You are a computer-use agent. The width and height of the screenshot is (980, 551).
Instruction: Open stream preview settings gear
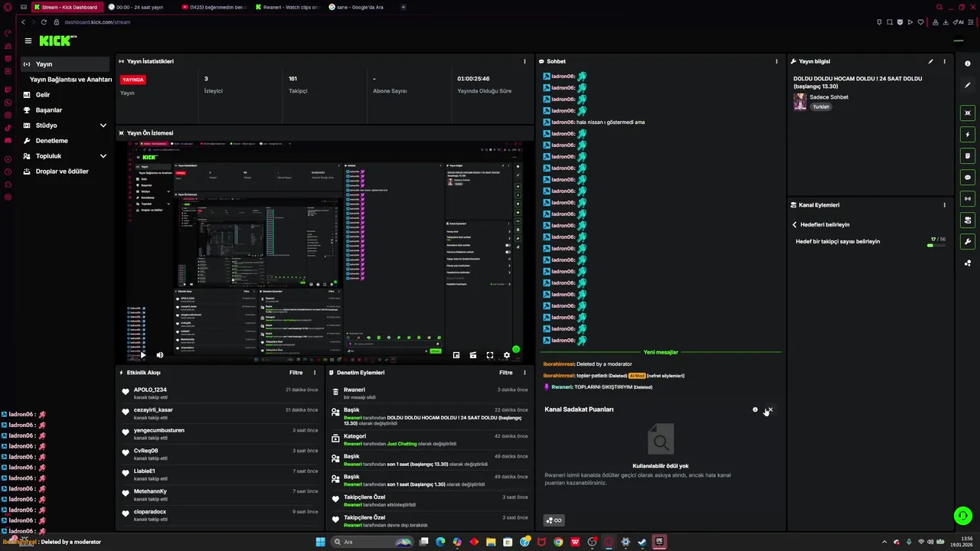tap(506, 355)
